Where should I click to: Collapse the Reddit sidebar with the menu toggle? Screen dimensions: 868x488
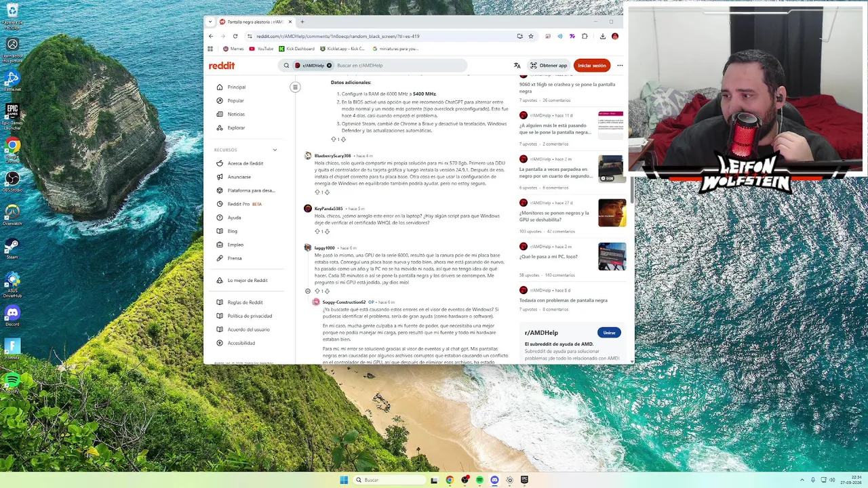pos(295,87)
